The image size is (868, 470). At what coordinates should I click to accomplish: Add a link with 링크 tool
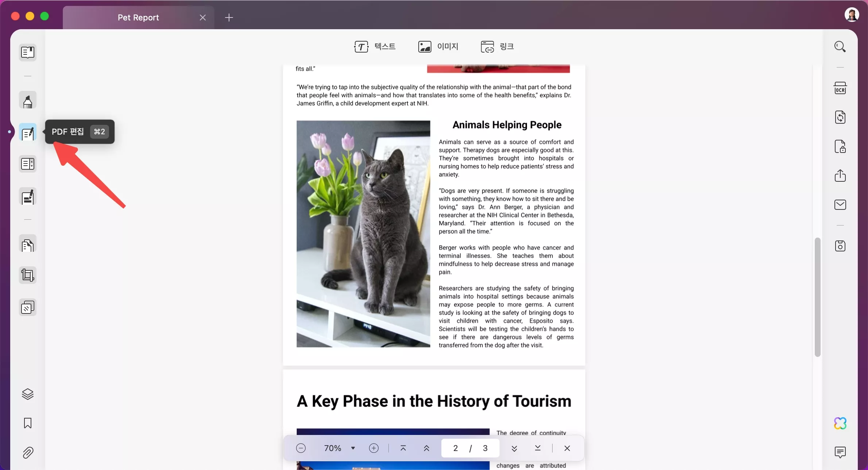(x=497, y=47)
